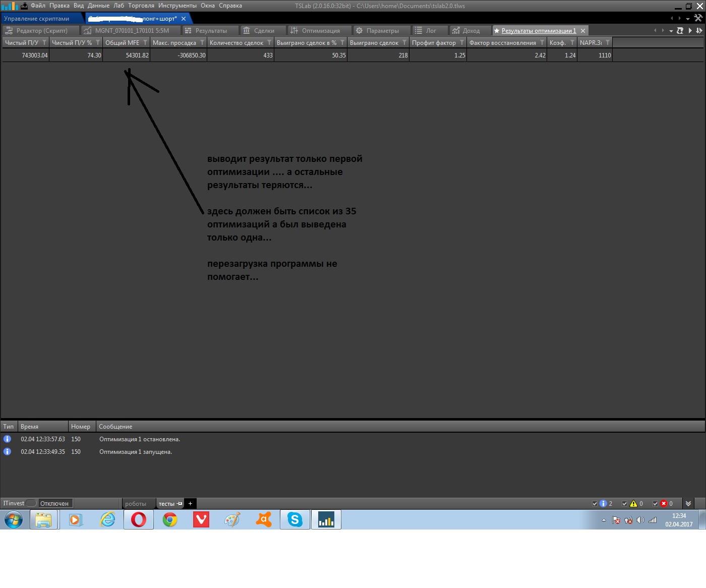The image size is (706, 588).
Task: Sort log by the Время column header
Action: 43,427
